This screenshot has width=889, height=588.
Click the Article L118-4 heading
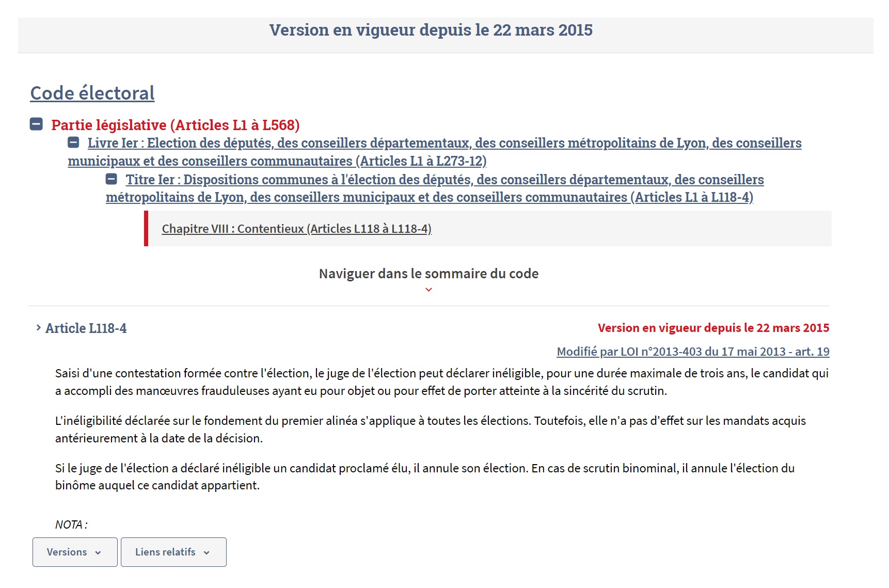point(86,328)
